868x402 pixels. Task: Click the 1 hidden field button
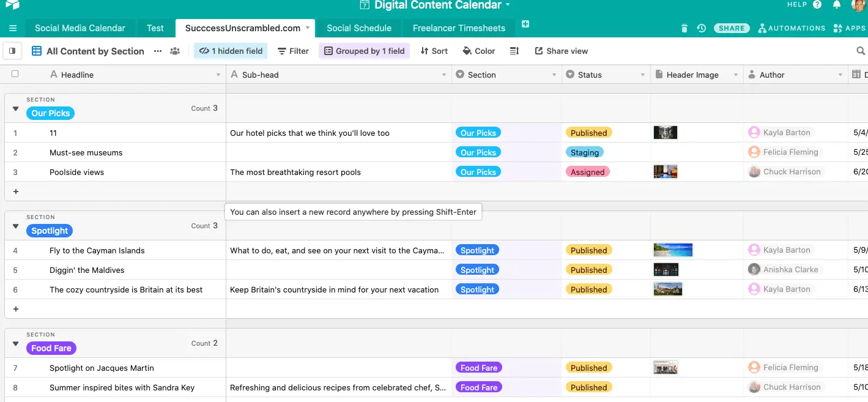pos(231,51)
